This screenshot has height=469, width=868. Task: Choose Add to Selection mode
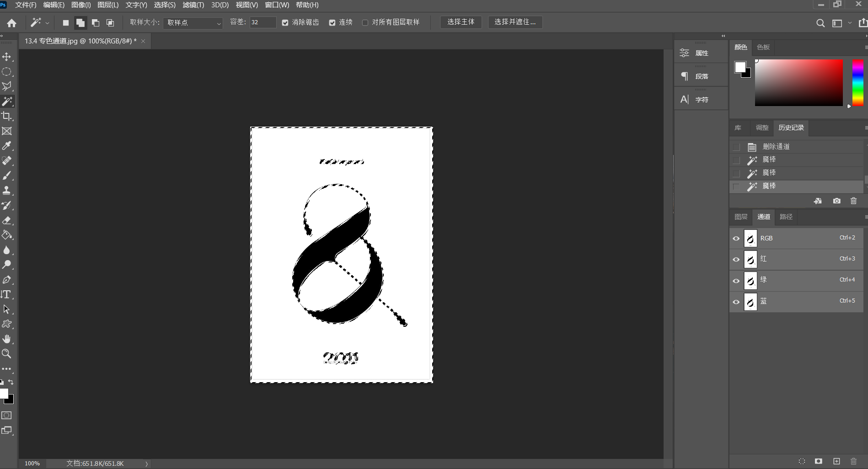click(x=80, y=23)
